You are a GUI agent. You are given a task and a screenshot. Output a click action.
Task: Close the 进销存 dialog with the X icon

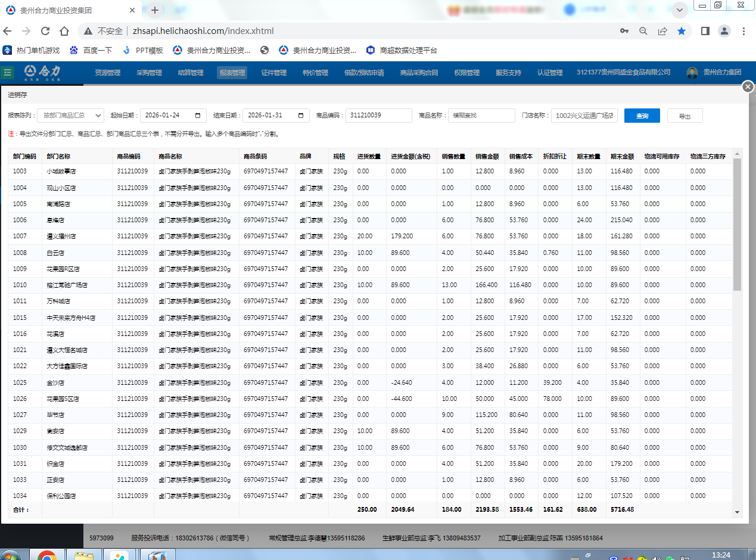[x=748, y=87]
